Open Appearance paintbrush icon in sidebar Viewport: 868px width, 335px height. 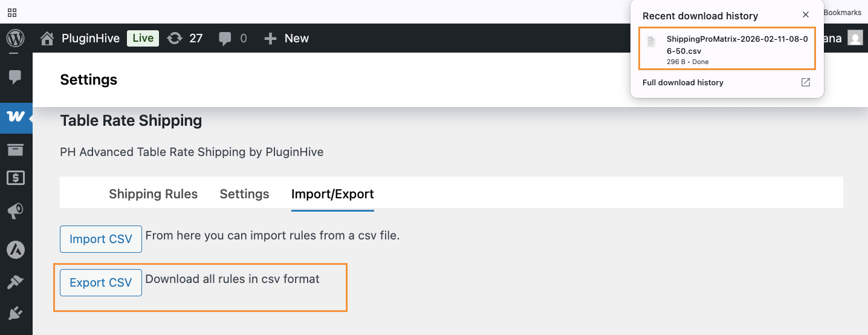[x=16, y=282]
